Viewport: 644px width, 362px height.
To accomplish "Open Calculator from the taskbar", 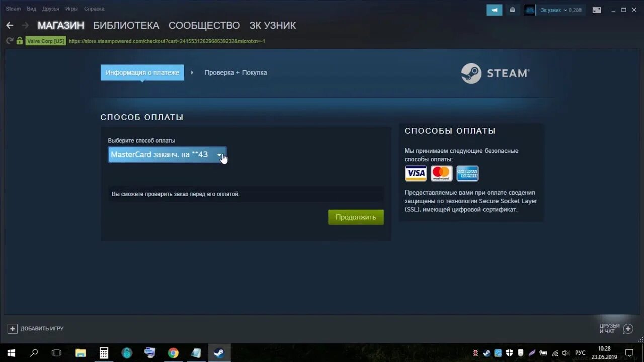I will coord(104,353).
